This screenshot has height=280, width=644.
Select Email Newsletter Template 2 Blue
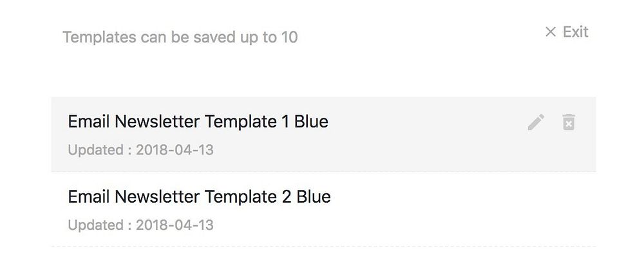tap(199, 197)
